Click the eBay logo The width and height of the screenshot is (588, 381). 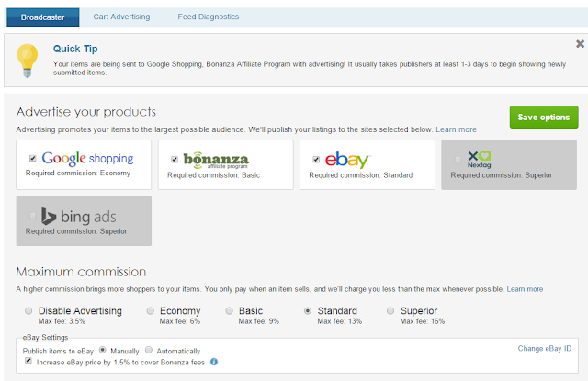347,160
